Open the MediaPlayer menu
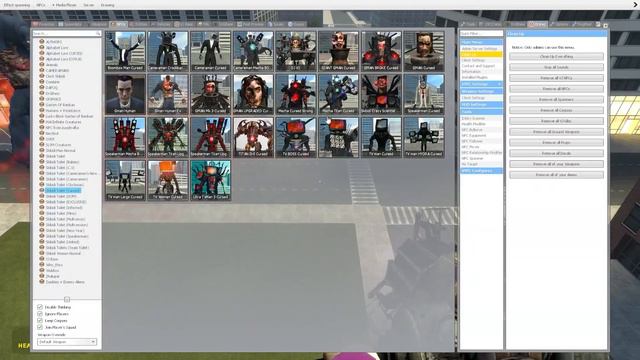This screenshot has height=360, width=640. [64, 5]
